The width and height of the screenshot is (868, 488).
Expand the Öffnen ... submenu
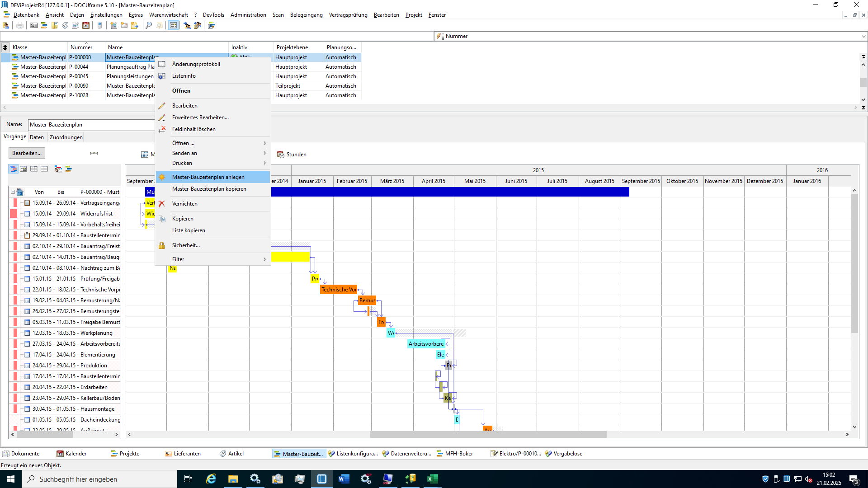click(213, 143)
